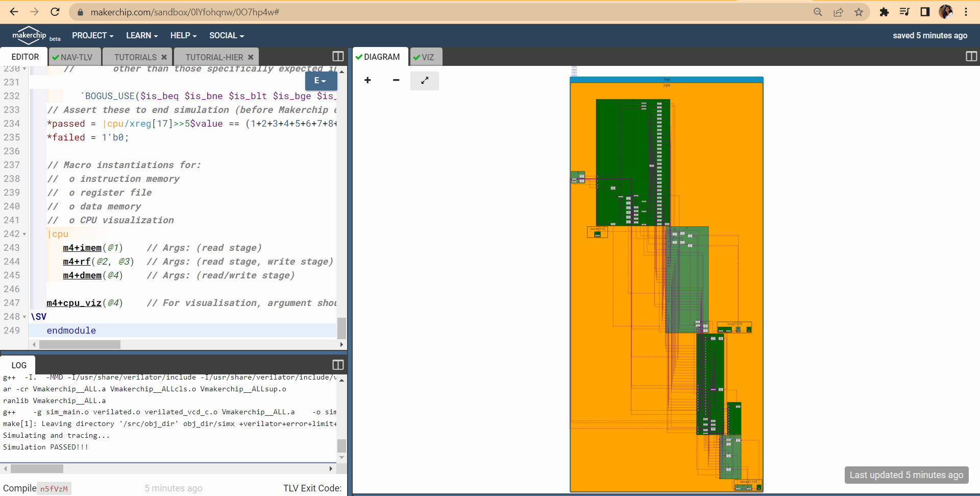This screenshot has height=496, width=980.
Task: Switch to the VIZ tab
Action: click(426, 57)
